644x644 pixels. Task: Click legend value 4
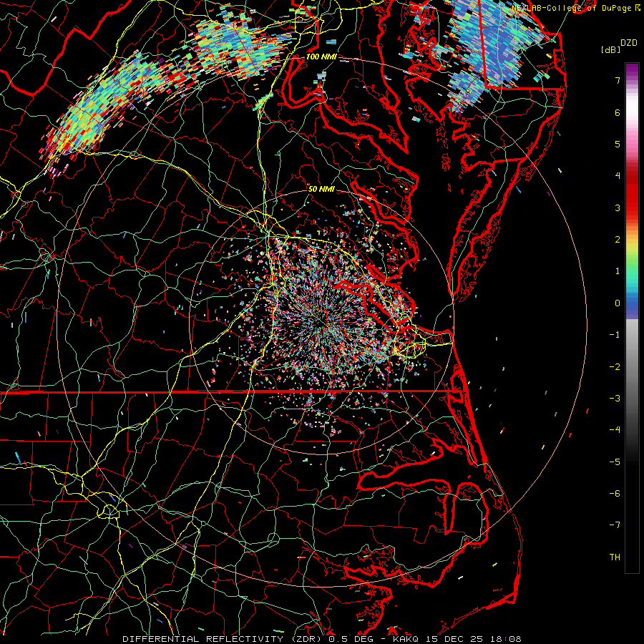tap(618, 176)
